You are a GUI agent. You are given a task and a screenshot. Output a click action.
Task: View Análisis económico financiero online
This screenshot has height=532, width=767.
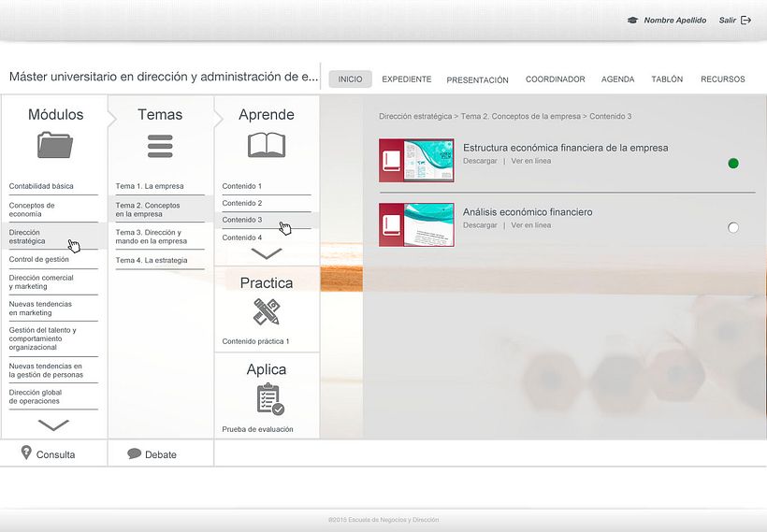pos(530,225)
